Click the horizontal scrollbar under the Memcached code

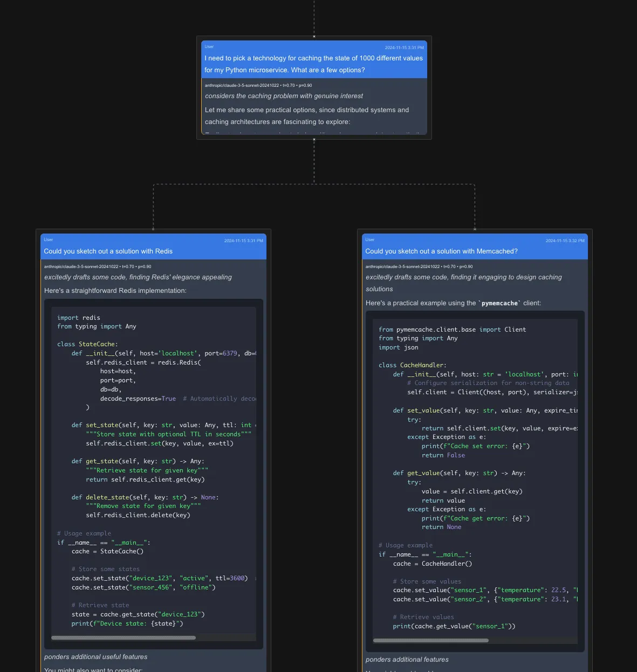[x=430, y=640]
